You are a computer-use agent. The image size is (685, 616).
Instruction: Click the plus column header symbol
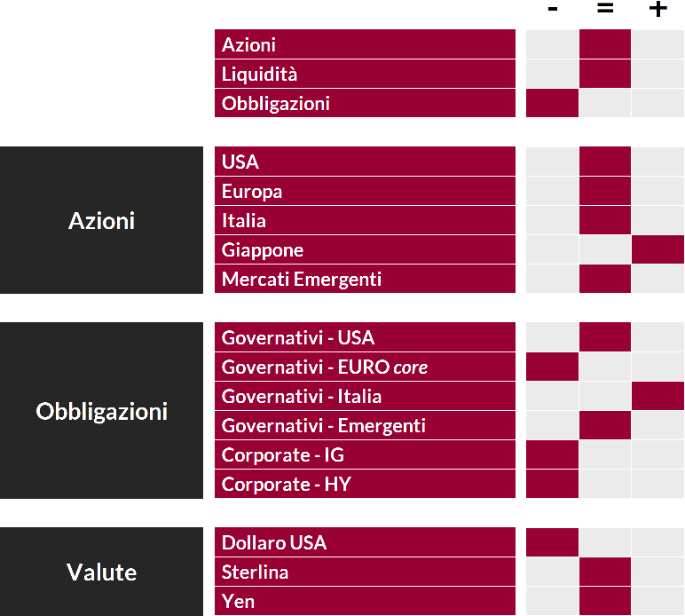click(657, 8)
